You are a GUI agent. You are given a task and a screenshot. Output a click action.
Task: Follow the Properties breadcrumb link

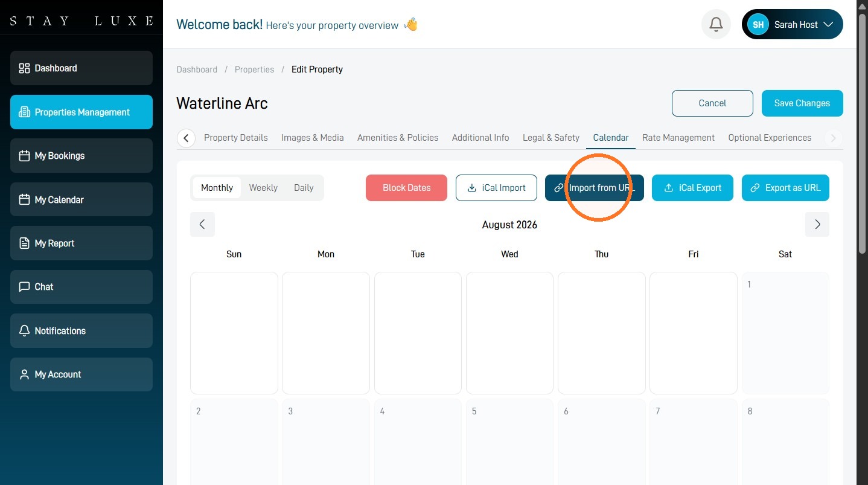click(x=254, y=69)
